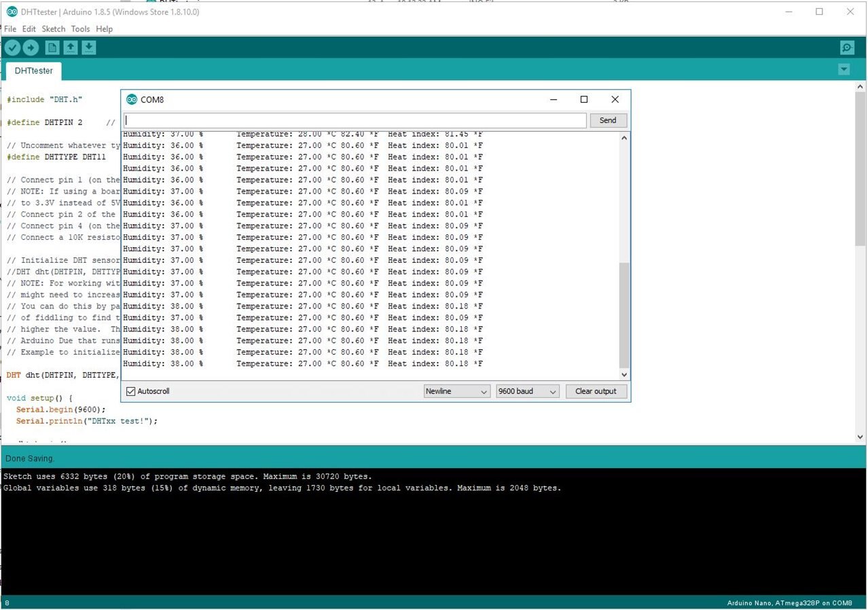Click the serial input text field

pyautogui.click(x=355, y=120)
